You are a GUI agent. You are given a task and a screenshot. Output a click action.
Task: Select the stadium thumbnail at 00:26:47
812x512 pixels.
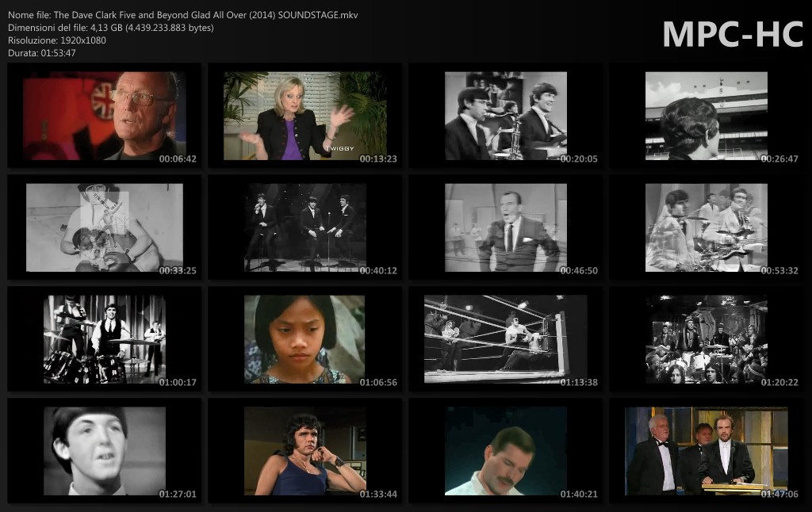pyautogui.click(x=706, y=116)
